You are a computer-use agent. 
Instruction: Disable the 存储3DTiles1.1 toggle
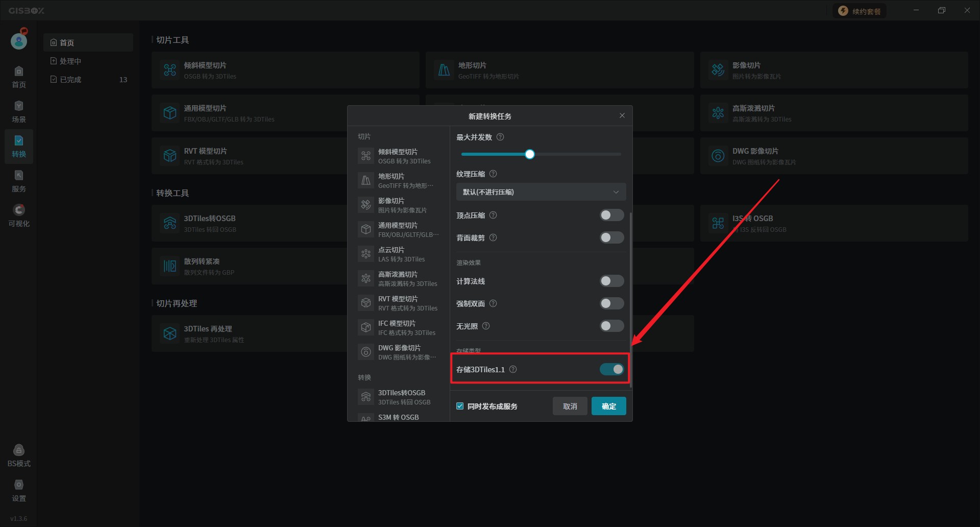pyautogui.click(x=611, y=369)
